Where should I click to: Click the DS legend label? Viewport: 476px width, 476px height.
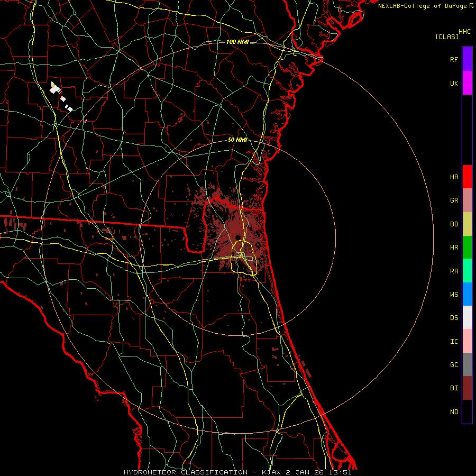tap(454, 318)
